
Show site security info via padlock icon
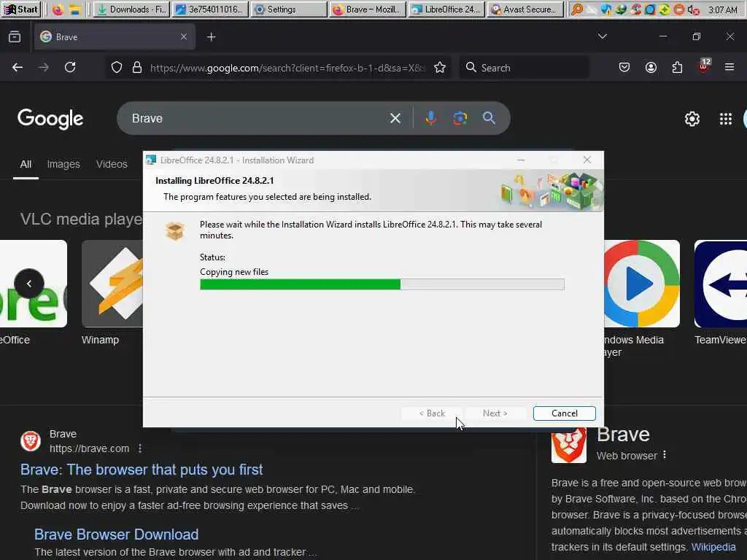(137, 67)
